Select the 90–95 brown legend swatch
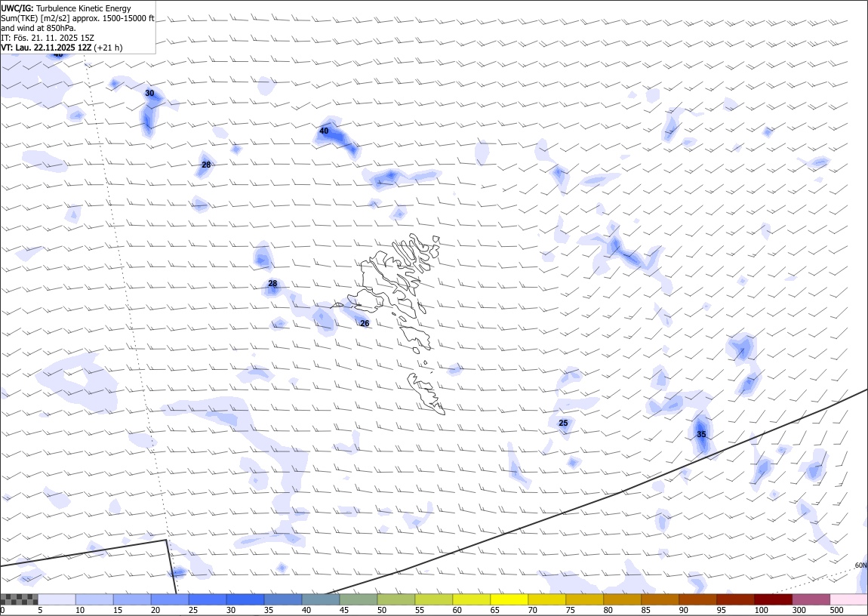 tap(697, 599)
